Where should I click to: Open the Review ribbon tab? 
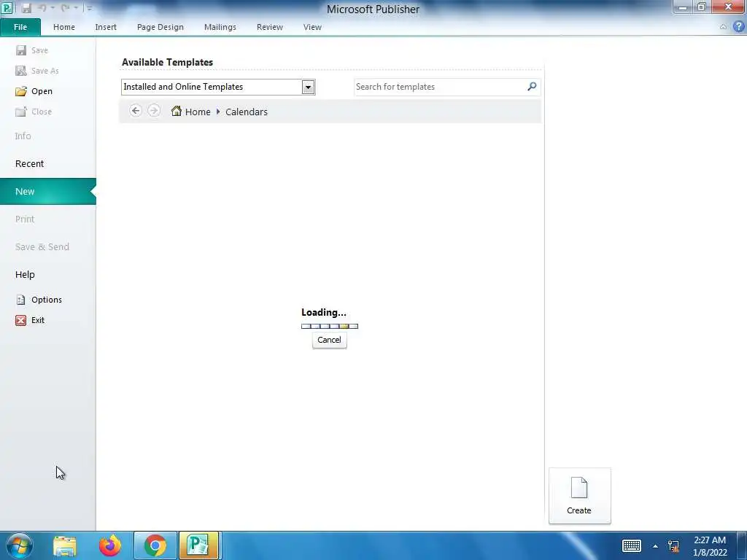point(270,27)
